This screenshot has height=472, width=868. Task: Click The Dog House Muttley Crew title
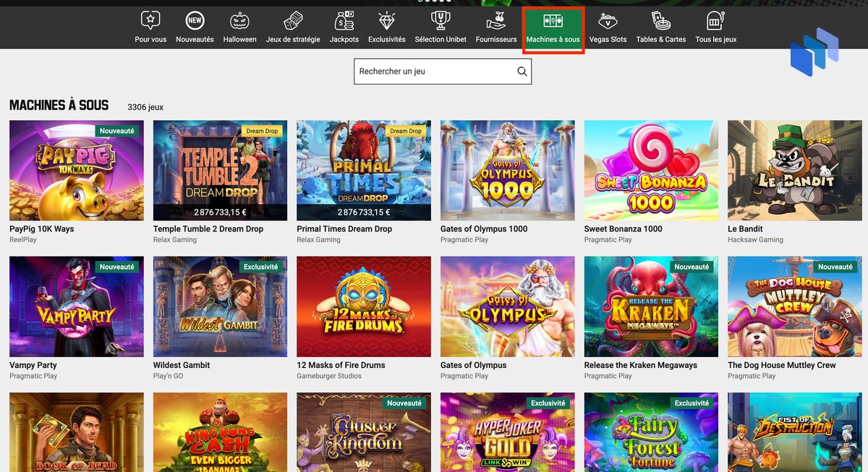tap(782, 365)
